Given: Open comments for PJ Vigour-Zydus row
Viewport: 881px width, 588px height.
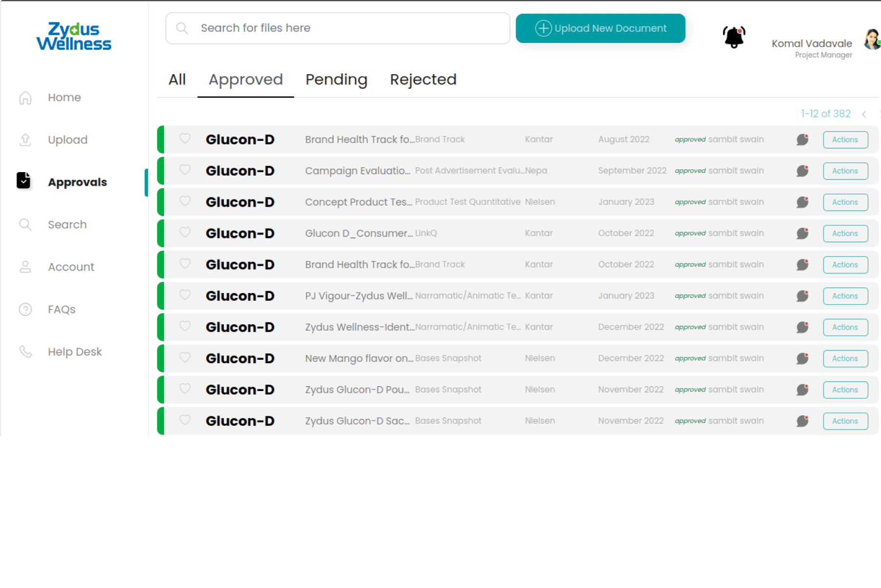Looking at the screenshot, I should click(x=802, y=295).
